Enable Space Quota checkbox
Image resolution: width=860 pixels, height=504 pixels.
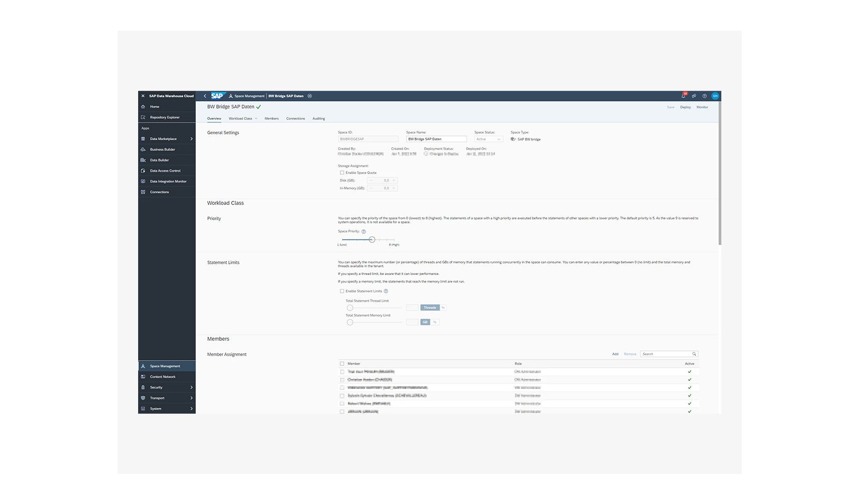coord(342,173)
